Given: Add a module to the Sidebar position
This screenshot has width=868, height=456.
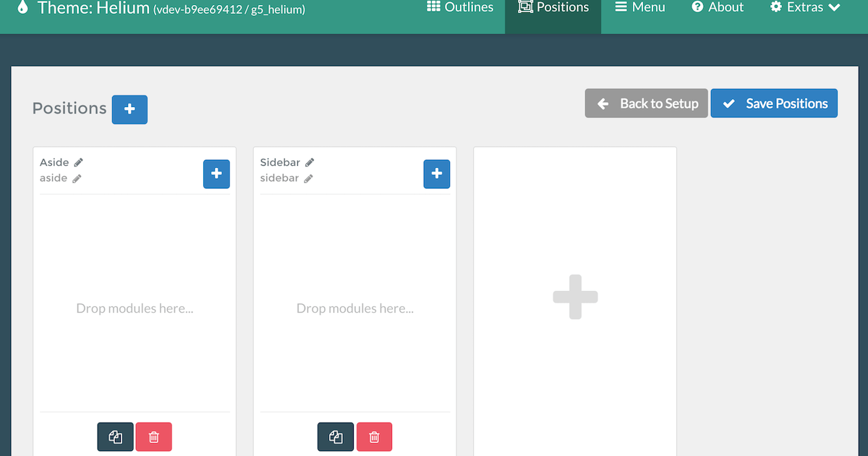Looking at the screenshot, I should pyautogui.click(x=436, y=174).
